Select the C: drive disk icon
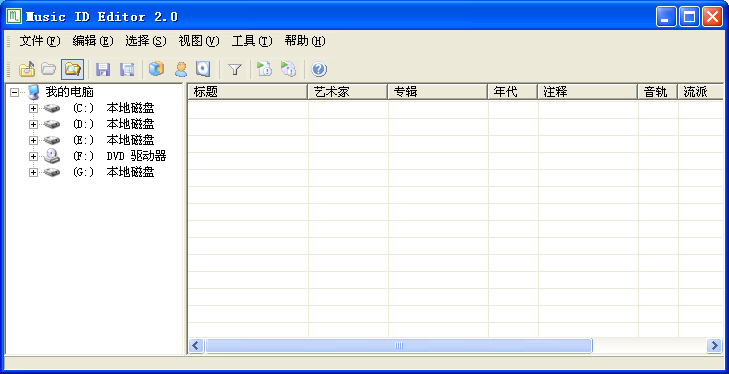 pyautogui.click(x=52, y=108)
